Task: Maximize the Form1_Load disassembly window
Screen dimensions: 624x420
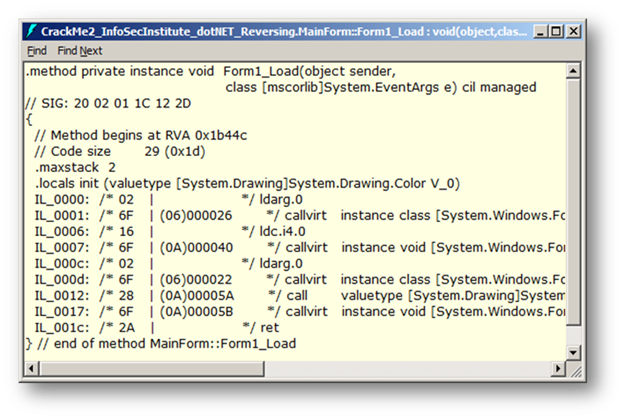Action: click(557, 32)
